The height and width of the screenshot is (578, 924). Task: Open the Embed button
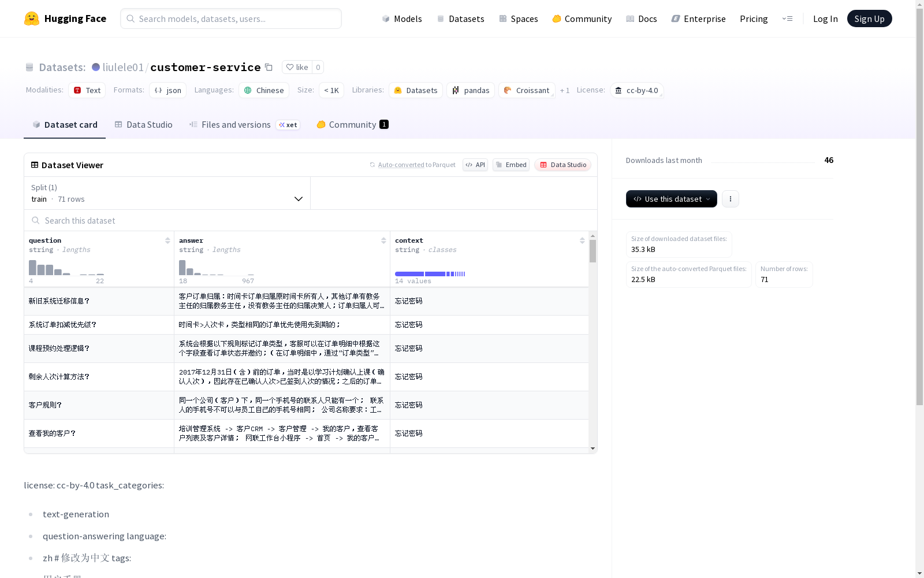pyautogui.click(x=511, y=165)
